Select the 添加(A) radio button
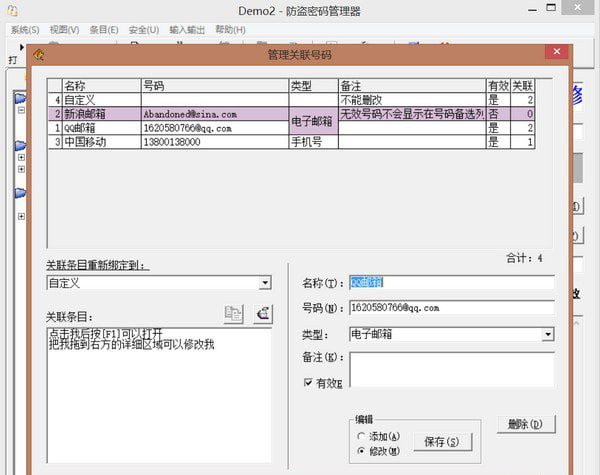600x475 pixels. point(361,436)
